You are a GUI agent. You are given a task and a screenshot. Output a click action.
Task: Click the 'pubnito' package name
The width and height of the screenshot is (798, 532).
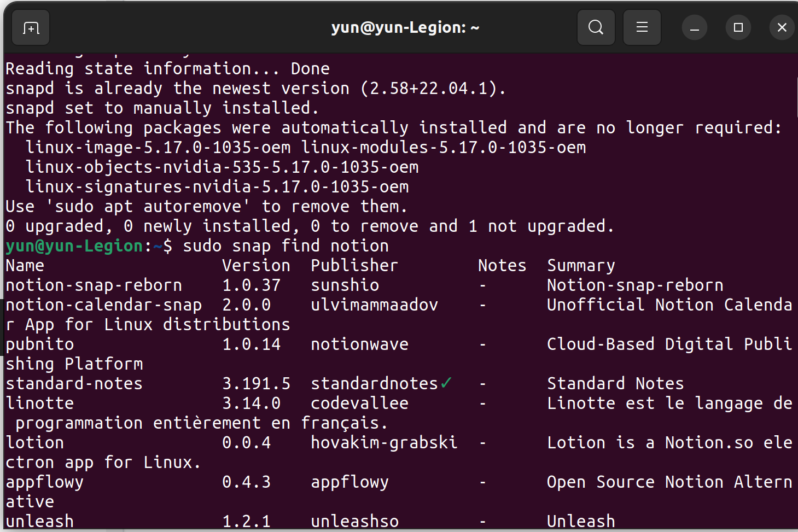tap(40, 344)
